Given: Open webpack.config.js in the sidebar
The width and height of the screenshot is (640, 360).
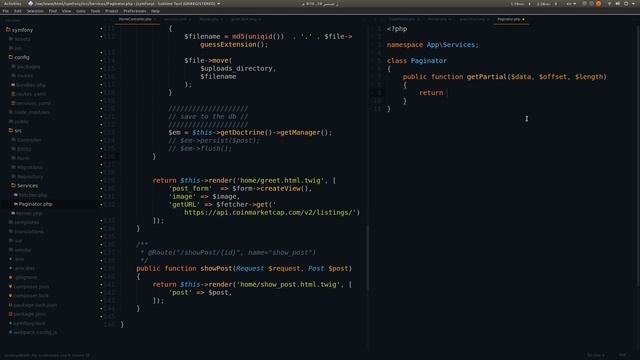Looking at the screenshot, I should tap(36, 332).
